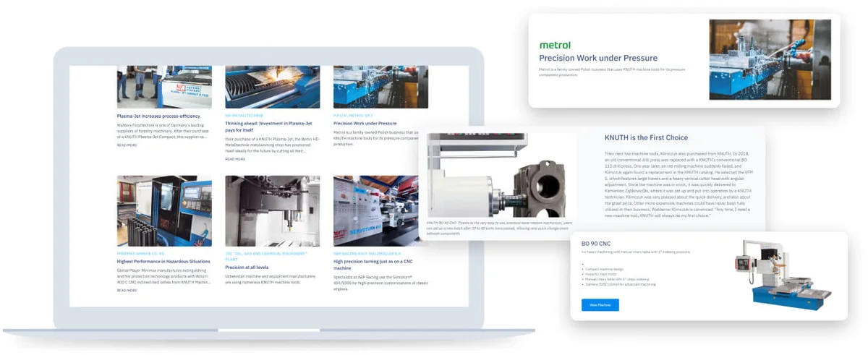Select the photo in the metrol card

coord(770,59)
